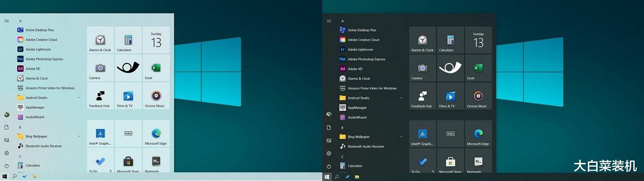Open Microsoft Edge tile in light Start menu
Viewport: 644px width, 181px height.
click(156, 134)
